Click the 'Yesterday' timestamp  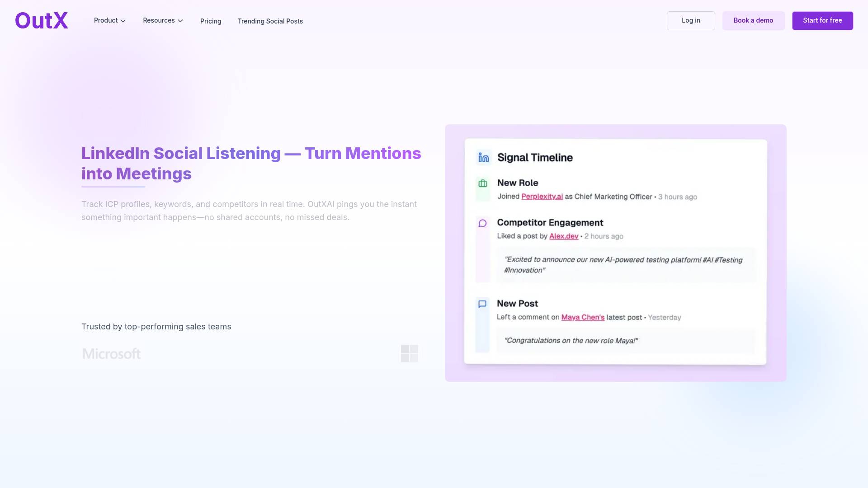665,318
